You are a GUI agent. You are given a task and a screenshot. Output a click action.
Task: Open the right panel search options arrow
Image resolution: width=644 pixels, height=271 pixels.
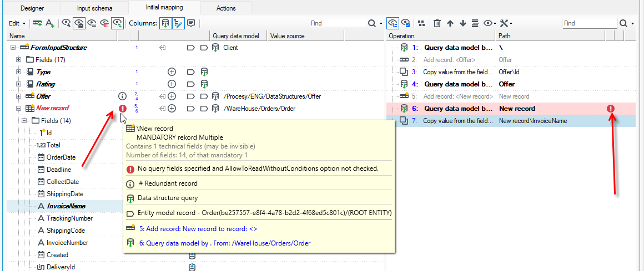[x=632, y=23]
